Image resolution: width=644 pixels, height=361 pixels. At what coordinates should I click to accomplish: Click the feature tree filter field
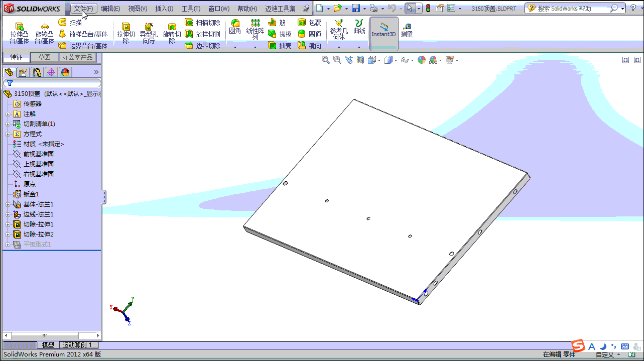point(52,83)
